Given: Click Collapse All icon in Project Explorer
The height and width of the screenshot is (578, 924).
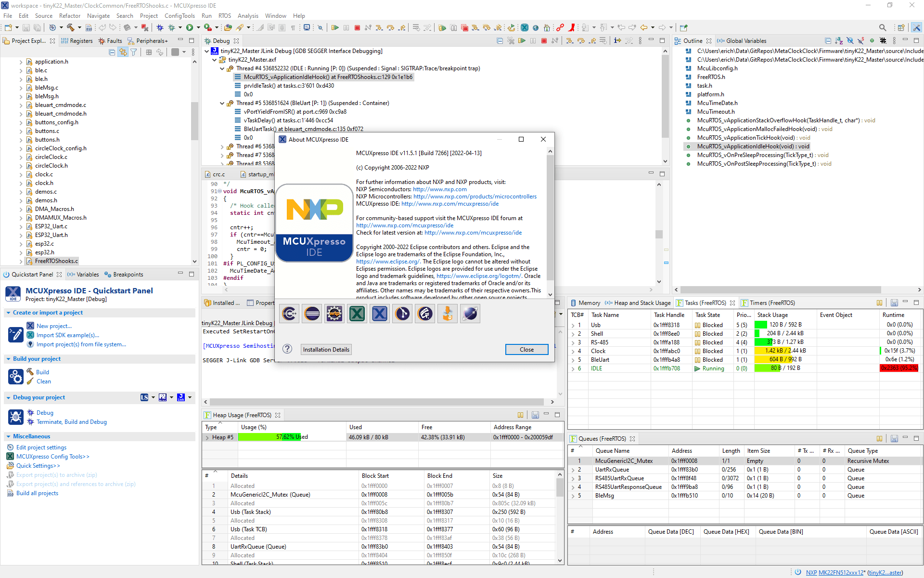Looking at the screenshot, I should point(112,52).
